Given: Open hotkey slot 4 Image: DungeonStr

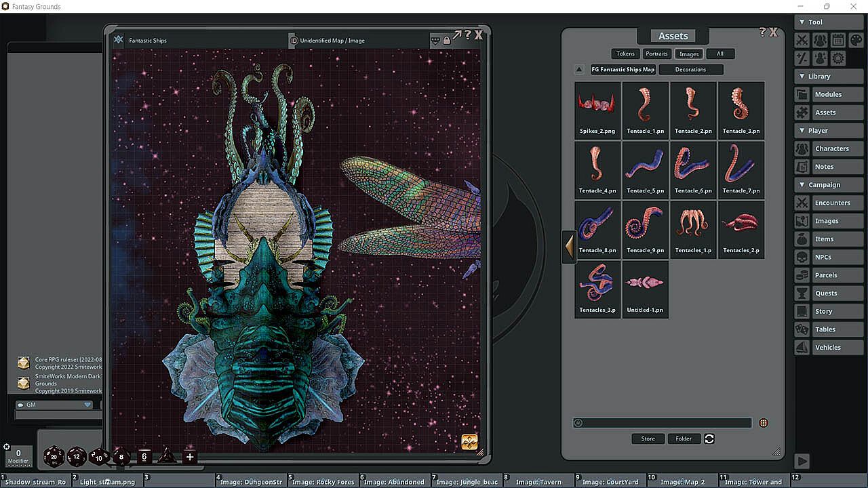Looking at the screenshot, I should [x=250, y=481].
